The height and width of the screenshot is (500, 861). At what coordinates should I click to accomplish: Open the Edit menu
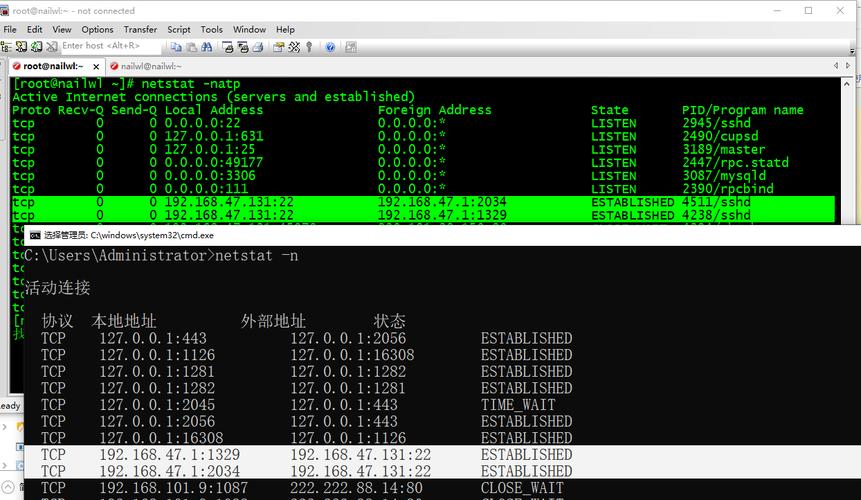coord(35,30)
